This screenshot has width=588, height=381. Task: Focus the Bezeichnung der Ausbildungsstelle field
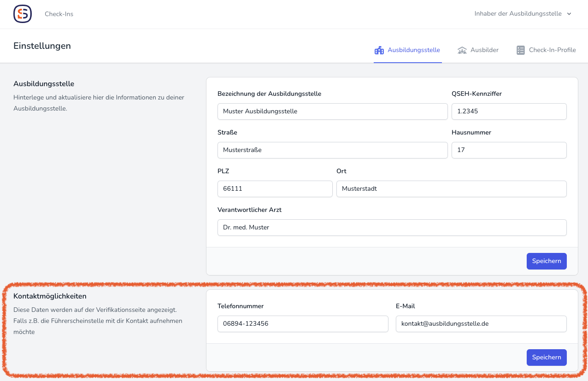(332, 111)
